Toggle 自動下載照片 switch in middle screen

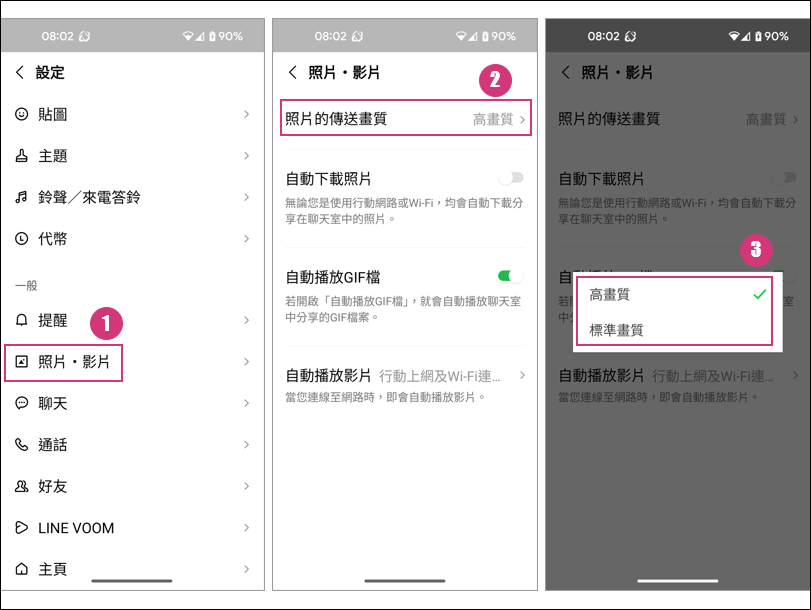[511, 178]
